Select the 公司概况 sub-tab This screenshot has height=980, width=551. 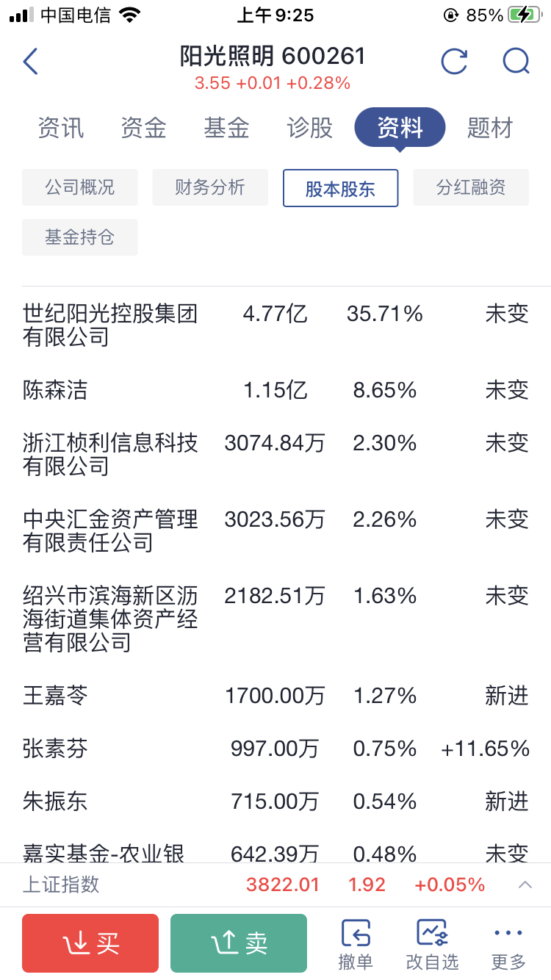[79, 187]
